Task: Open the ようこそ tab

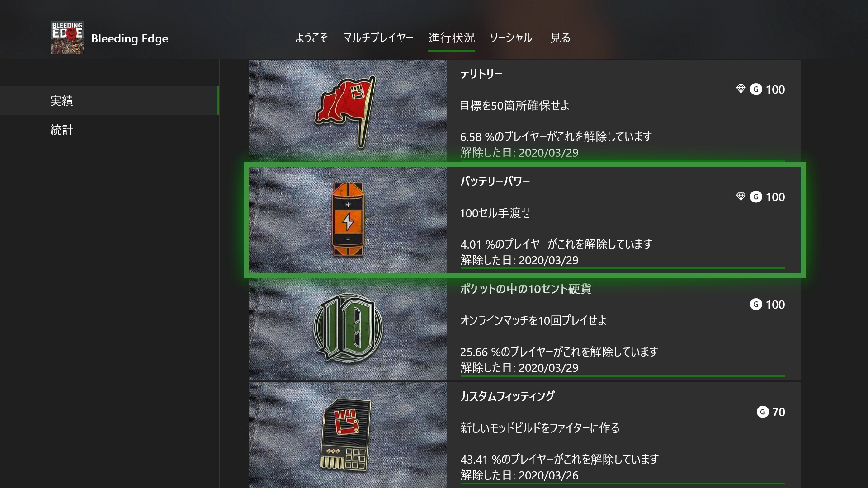Action: pos(311,38)
